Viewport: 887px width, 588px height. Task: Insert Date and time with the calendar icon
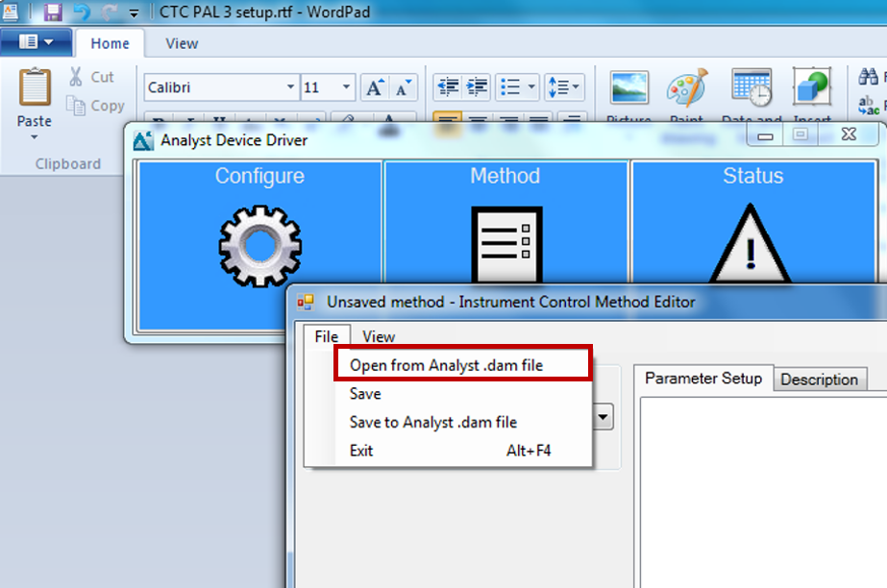pos(751,87)
